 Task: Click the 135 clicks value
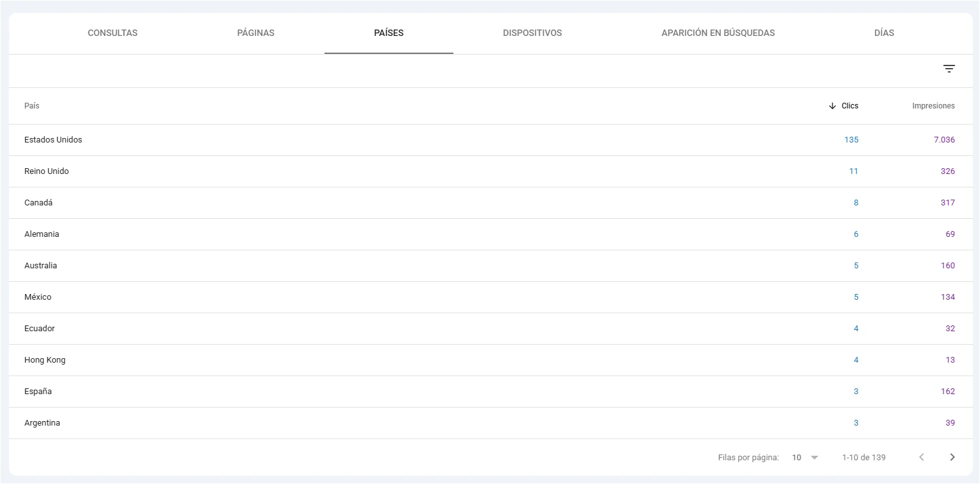pos(851,140)
